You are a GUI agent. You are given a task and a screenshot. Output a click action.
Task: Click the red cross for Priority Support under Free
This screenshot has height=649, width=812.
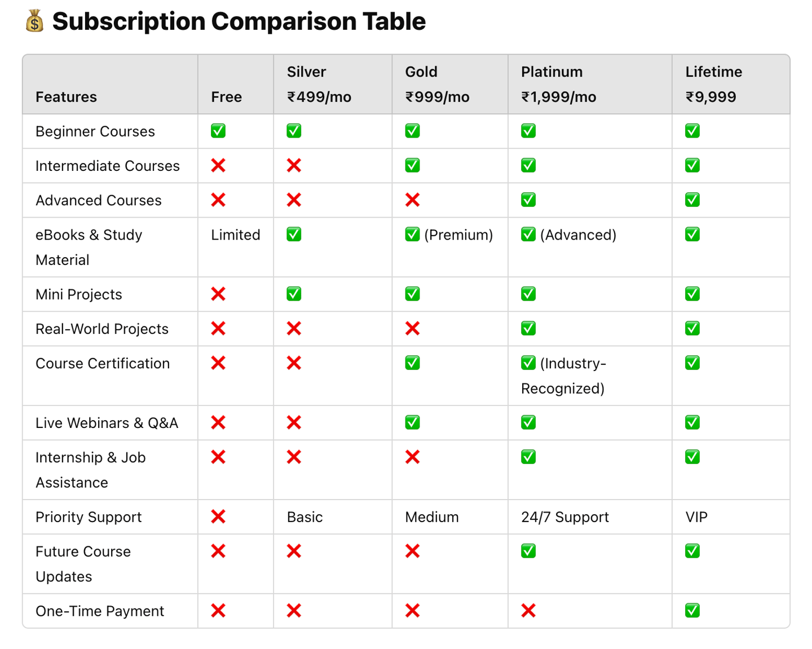click(x=218, y=516)
